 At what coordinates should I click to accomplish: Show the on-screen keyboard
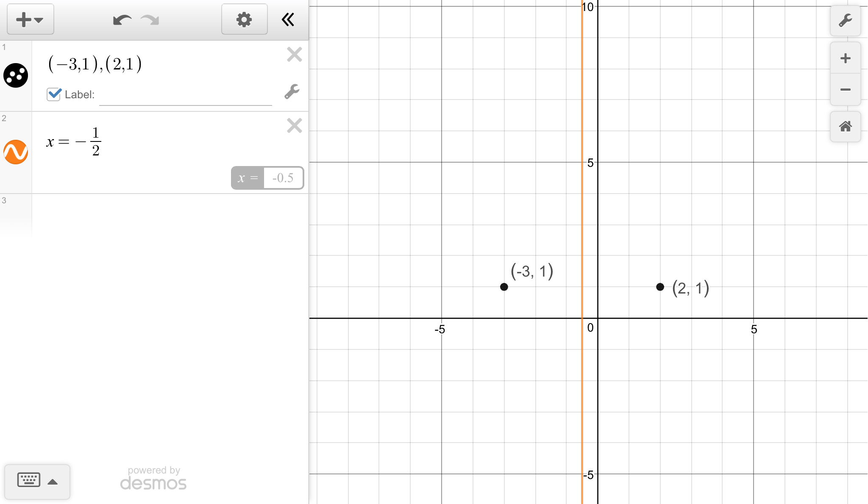[x=29, y=480]
